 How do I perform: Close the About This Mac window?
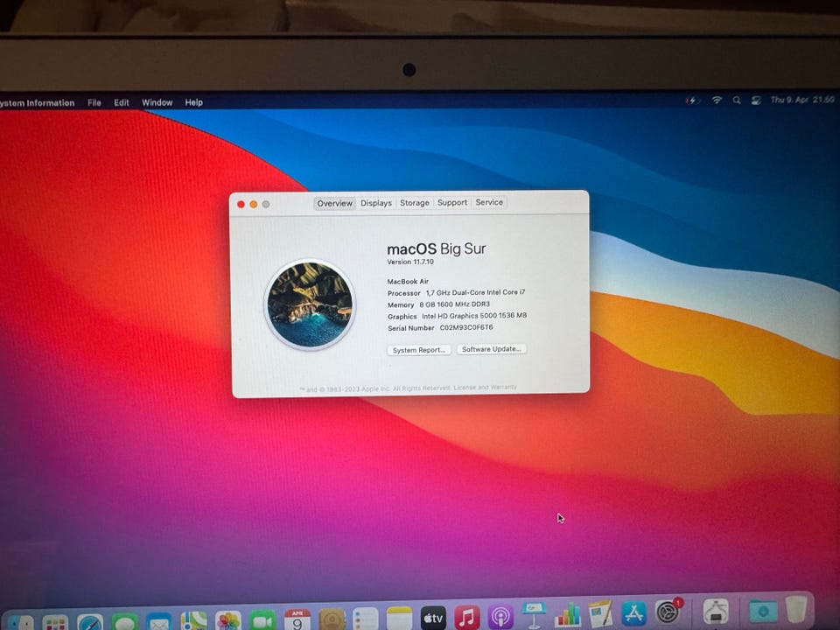tap(241, 205)
